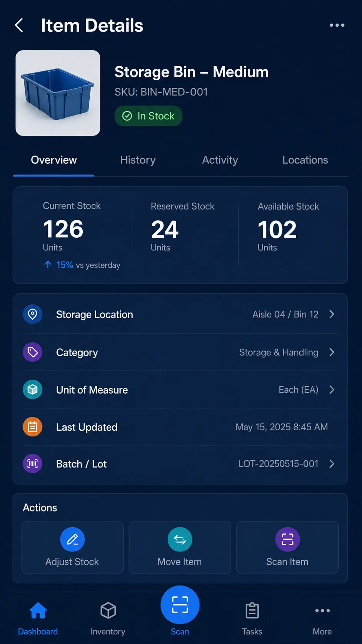
Task: Click the Aisle 04 / Bin 12 value
Action: [285, 314]
